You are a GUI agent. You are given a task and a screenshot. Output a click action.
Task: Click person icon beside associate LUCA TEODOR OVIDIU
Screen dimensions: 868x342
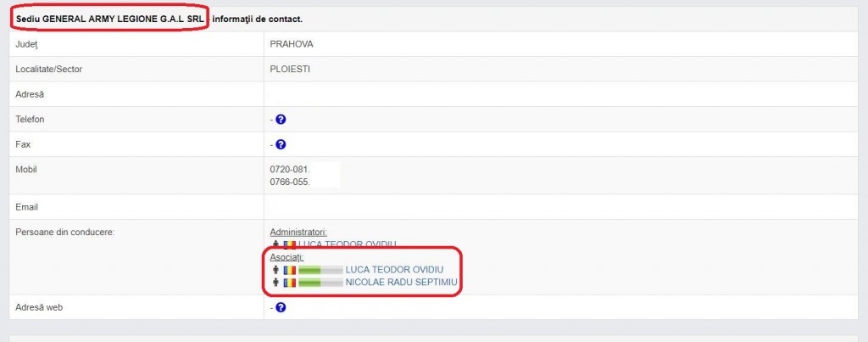276,270
